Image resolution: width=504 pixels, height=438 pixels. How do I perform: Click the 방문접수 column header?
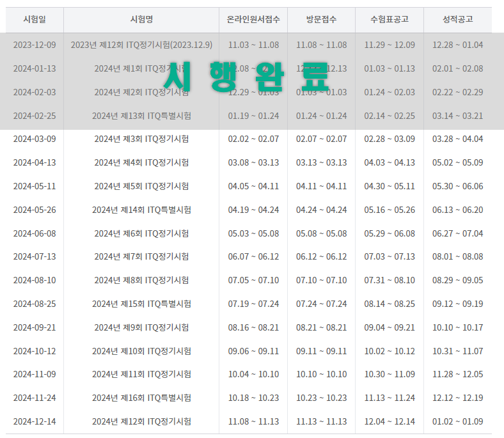tap(322, 20)
